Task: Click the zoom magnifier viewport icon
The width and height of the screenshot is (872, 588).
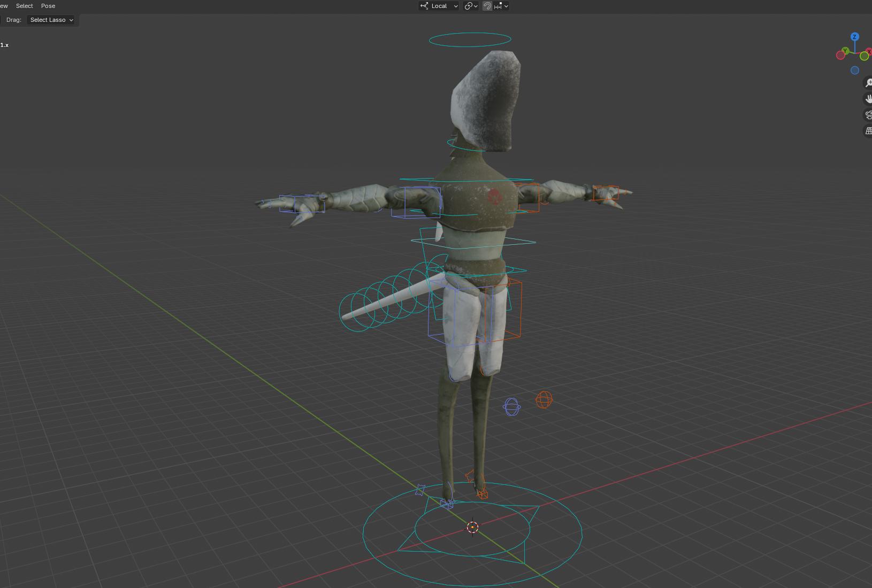Action: tap(868, 83)
